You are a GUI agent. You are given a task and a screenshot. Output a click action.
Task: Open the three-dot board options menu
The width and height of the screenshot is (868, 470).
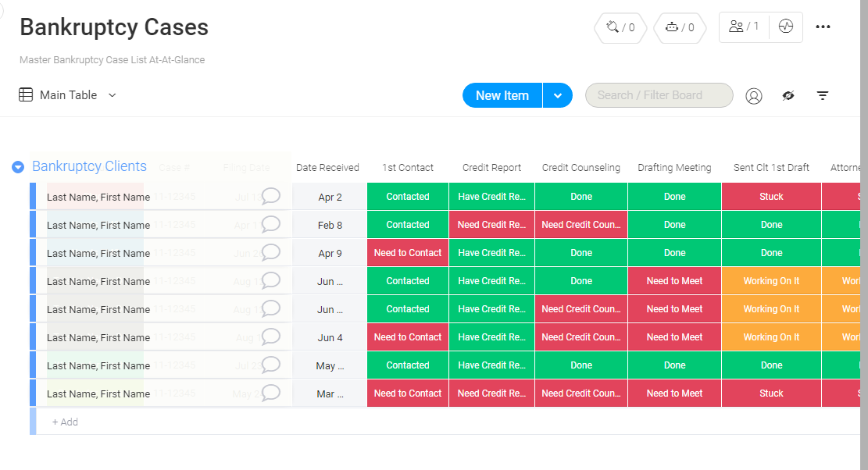pyautogui.click(x=823, y=27)
